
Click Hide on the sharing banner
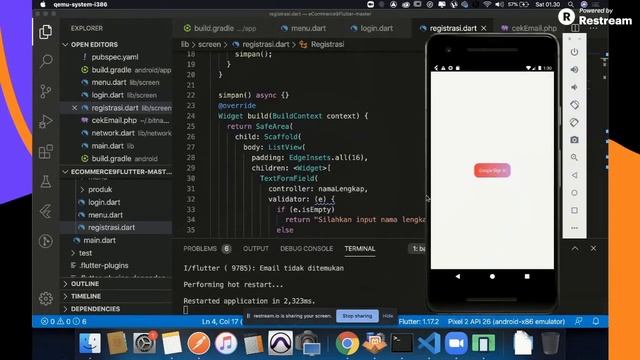point(388,316)
